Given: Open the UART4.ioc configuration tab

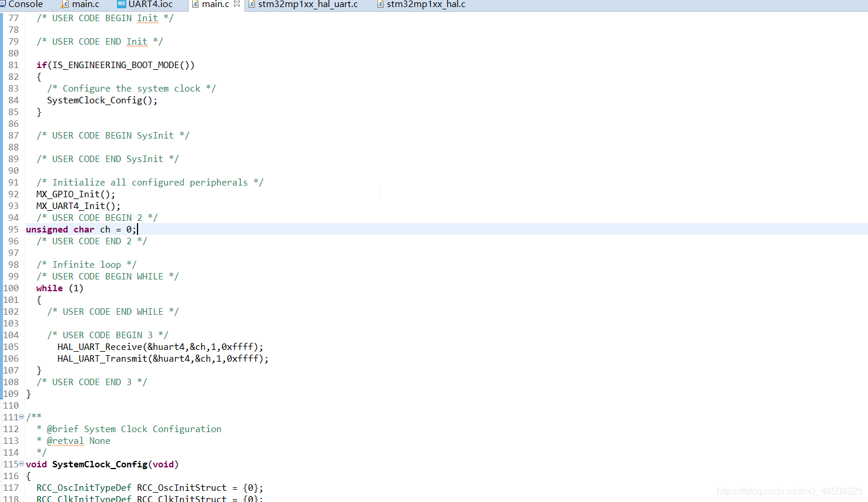Looking at the screenshot, I should pos(145,4).
